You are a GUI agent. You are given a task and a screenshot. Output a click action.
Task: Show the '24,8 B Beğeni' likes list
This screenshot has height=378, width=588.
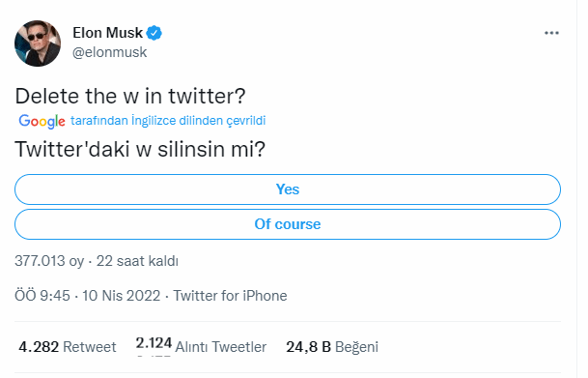332,347
